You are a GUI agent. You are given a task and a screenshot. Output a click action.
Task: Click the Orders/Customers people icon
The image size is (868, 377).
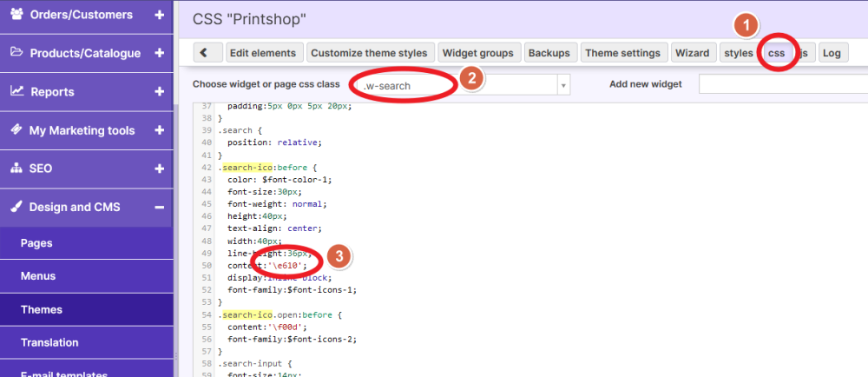point(16,15)
